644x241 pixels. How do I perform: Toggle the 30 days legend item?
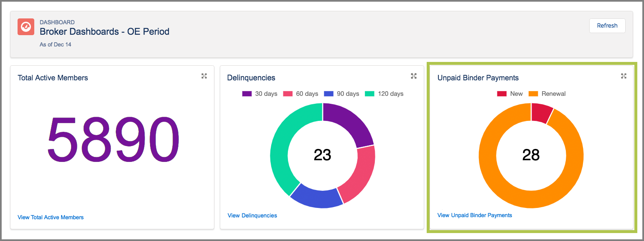click(x=260, y=94)
